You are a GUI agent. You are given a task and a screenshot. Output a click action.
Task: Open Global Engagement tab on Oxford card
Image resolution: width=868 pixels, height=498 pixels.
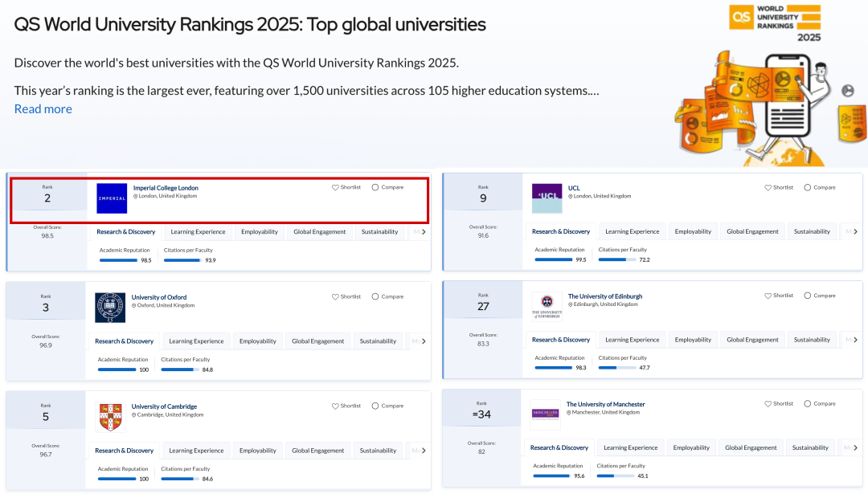click(317, 341)
